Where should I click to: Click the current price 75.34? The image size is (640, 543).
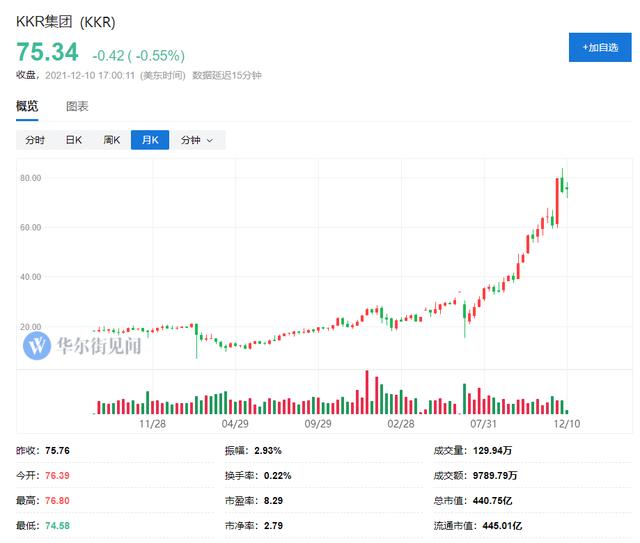47,52
